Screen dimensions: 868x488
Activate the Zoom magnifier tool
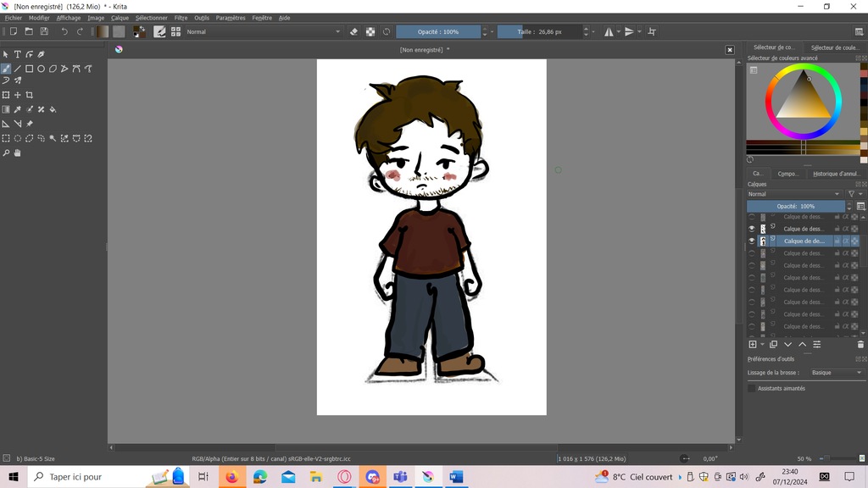point(6,153)
